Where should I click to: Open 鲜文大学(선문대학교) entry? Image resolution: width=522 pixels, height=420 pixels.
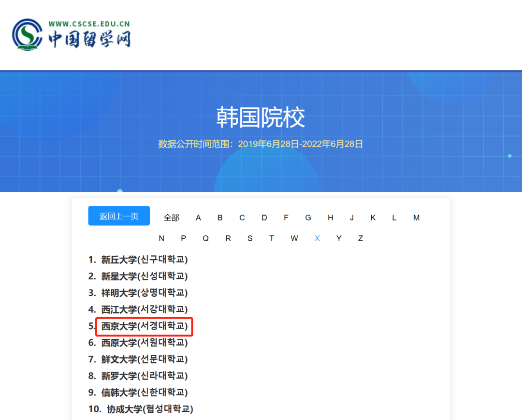[x=145, y=360]
